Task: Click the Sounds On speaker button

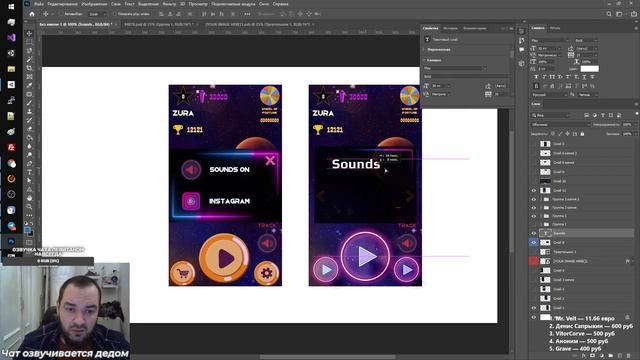Action: [x=191, y=169]
